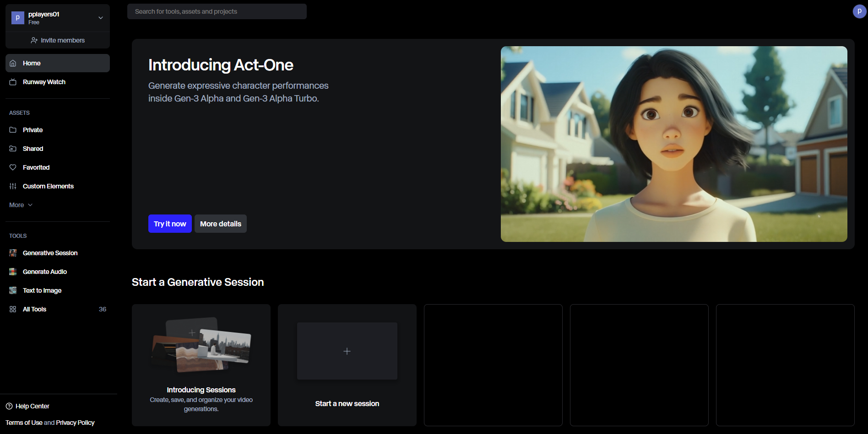
Task: Click the Start a Generative Session heading
Action: click(x=198, y=282)
